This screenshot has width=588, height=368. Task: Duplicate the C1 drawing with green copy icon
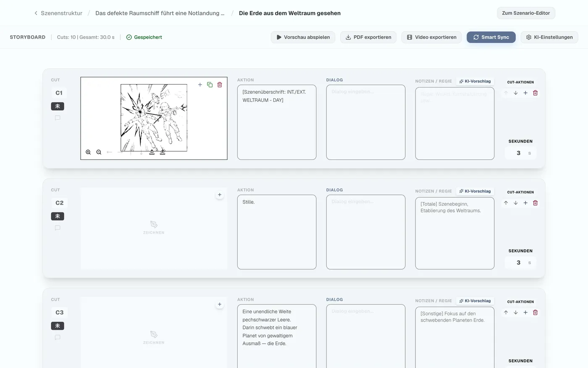point(210,85)
